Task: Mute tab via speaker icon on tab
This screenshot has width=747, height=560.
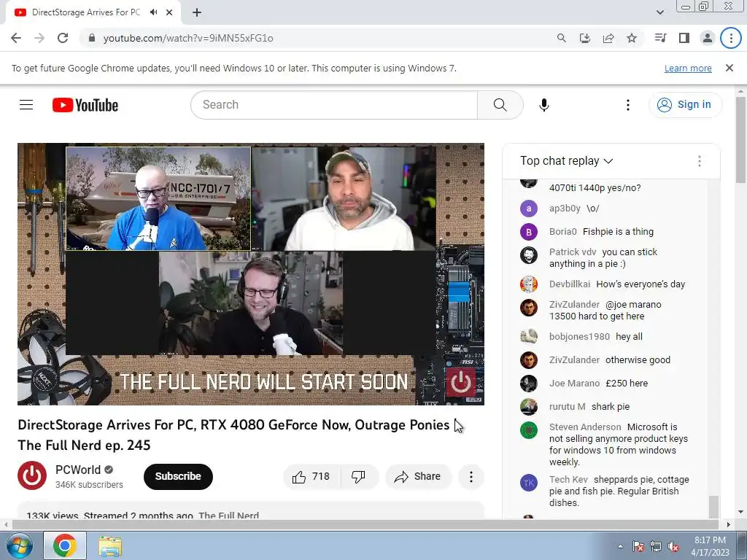Action: coord(153,12)
